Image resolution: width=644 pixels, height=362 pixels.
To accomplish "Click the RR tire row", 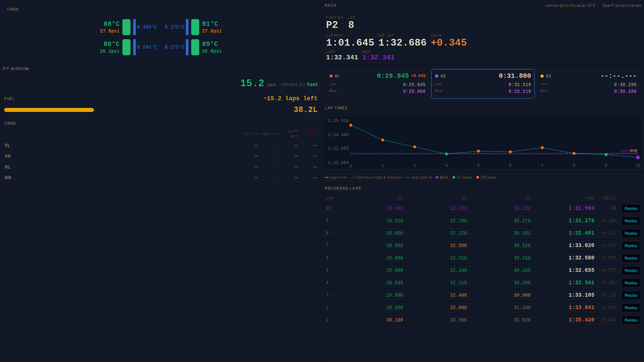I will point(161,178).
